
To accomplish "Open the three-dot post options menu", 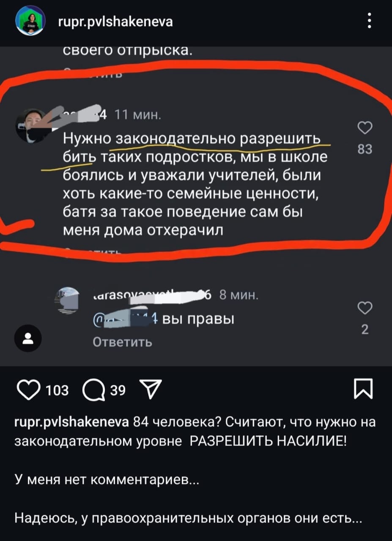I will [x=370, y=21].
